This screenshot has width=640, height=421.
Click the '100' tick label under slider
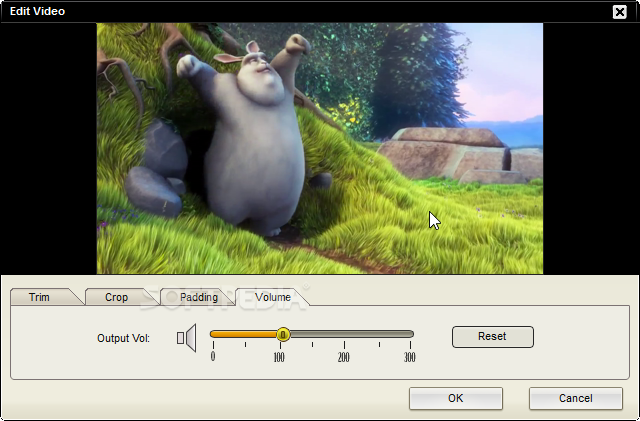click(x=279, y=357)
